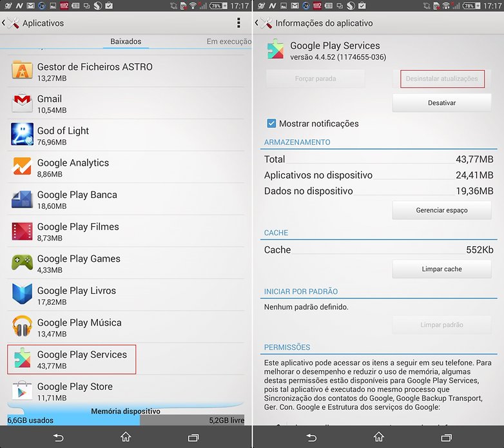The width and height of the screenshot is (504, 448).
Task: Select the Gmail 10,54MB entry
Action: [x=126, y=103]
